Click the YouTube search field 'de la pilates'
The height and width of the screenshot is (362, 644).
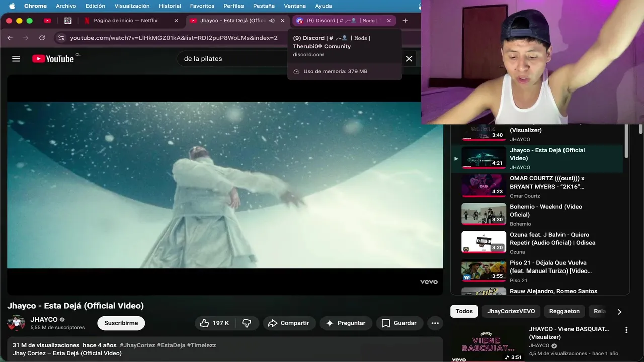[x=231, y=59]
